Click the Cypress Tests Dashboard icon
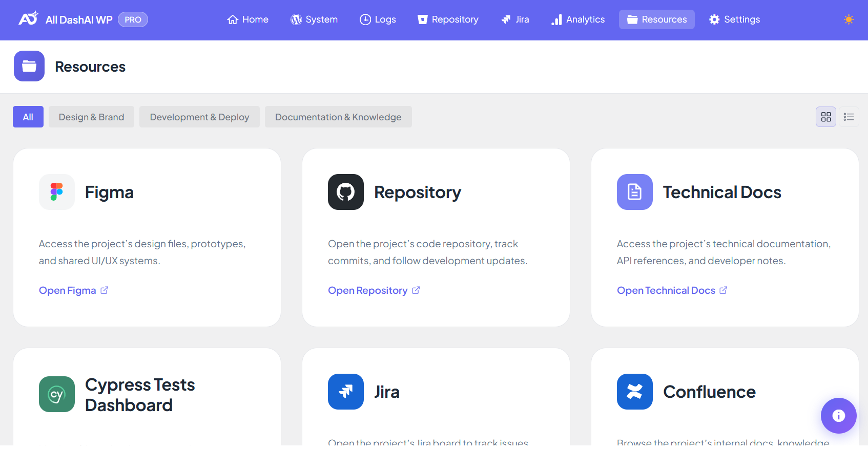The image size is (868, 450). click(57, 394)
